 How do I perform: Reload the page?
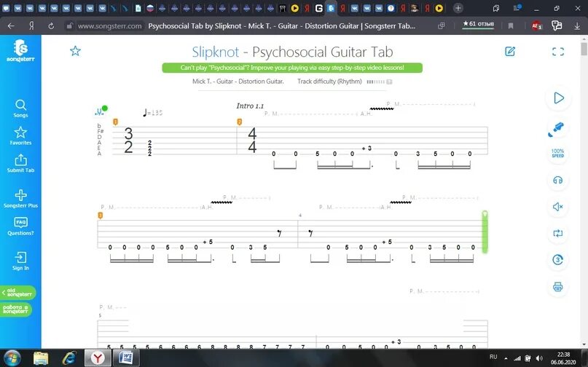click(51, 26)
